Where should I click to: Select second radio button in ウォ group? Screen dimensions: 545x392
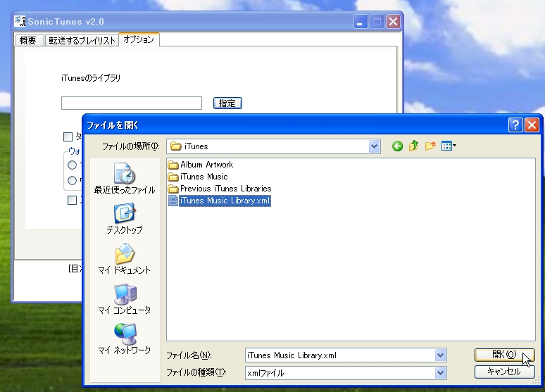[73, 181]
